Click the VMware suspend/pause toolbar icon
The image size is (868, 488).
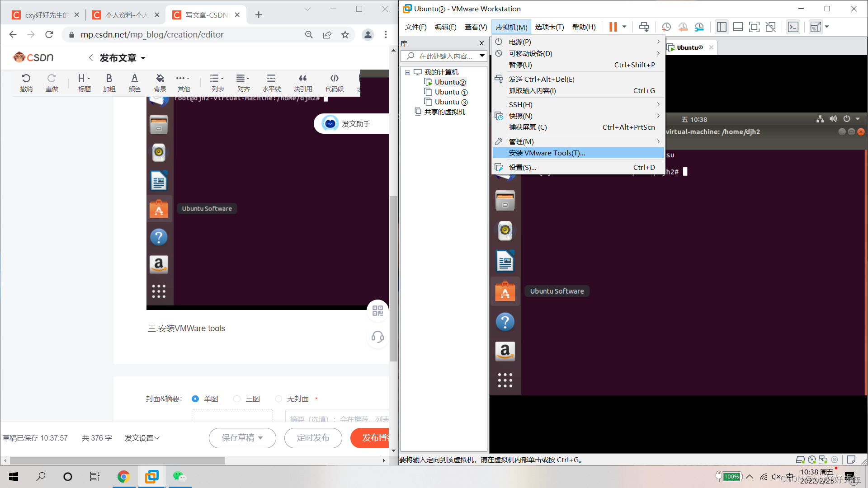pyautogui.click(x=613, y=27)
